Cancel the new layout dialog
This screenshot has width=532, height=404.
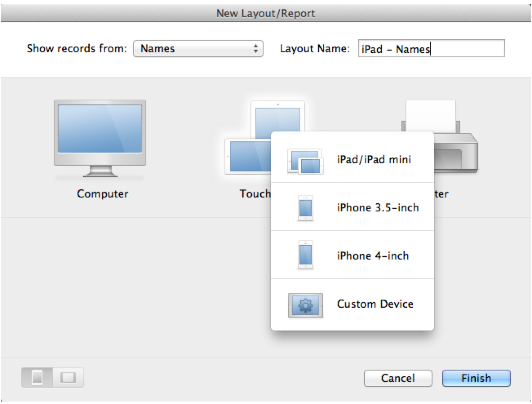[x=397, y=378]
